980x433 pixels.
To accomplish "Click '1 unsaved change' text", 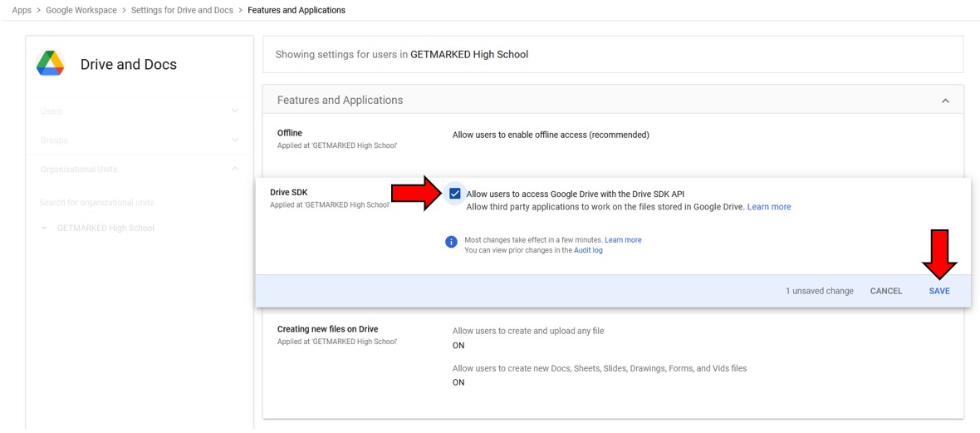I will (x=820, y=291).
